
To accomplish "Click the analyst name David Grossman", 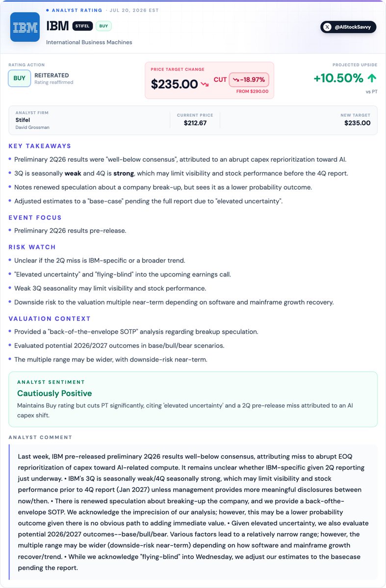I will pos(32,127).
